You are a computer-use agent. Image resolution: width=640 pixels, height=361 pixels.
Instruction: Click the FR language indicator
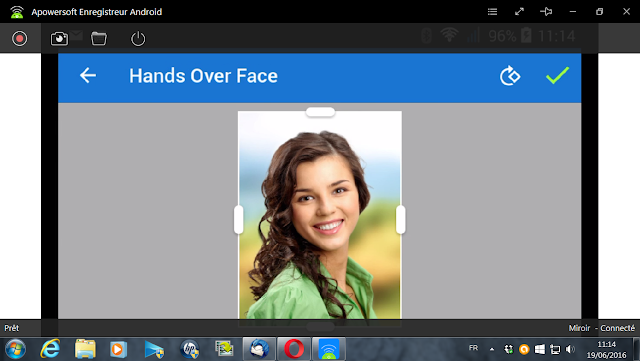click(x=473, y=348)
